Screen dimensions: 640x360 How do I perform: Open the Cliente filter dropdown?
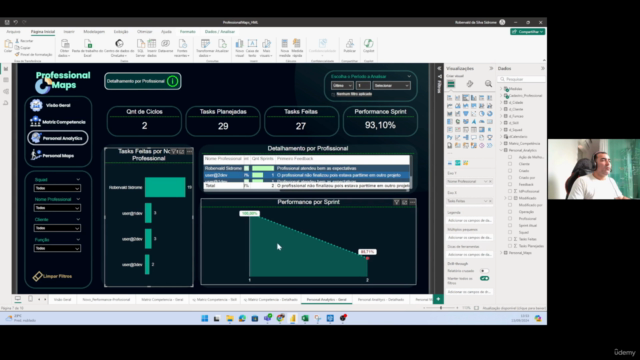(x=57, y=228)
